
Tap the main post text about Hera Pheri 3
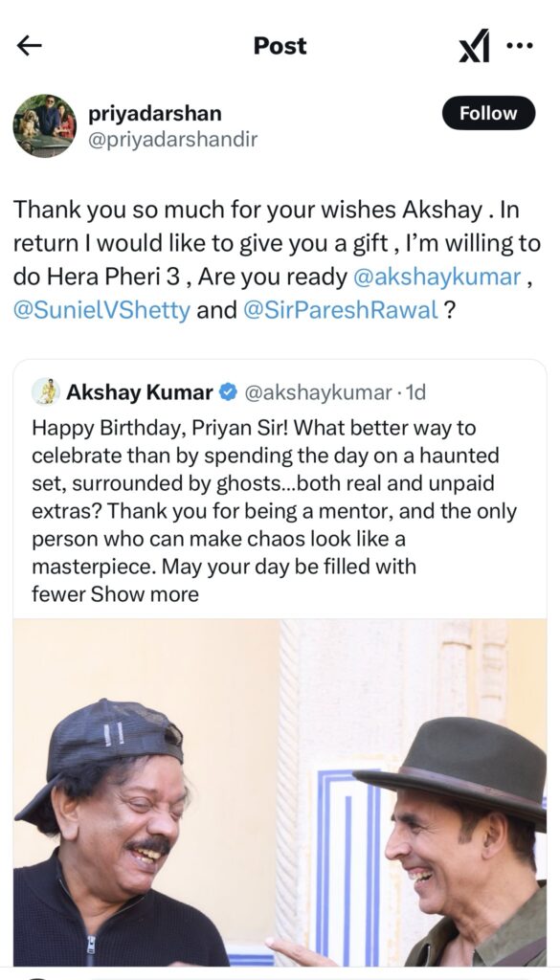click(277, 259)
